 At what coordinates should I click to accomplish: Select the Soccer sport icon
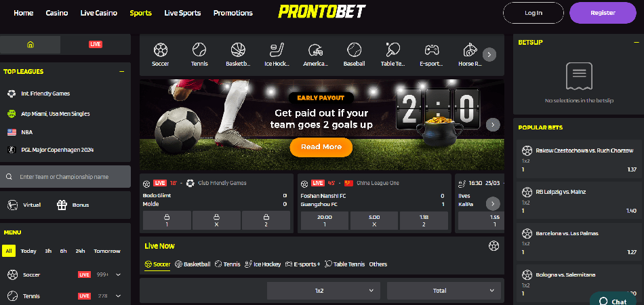(x=161, y=49)
